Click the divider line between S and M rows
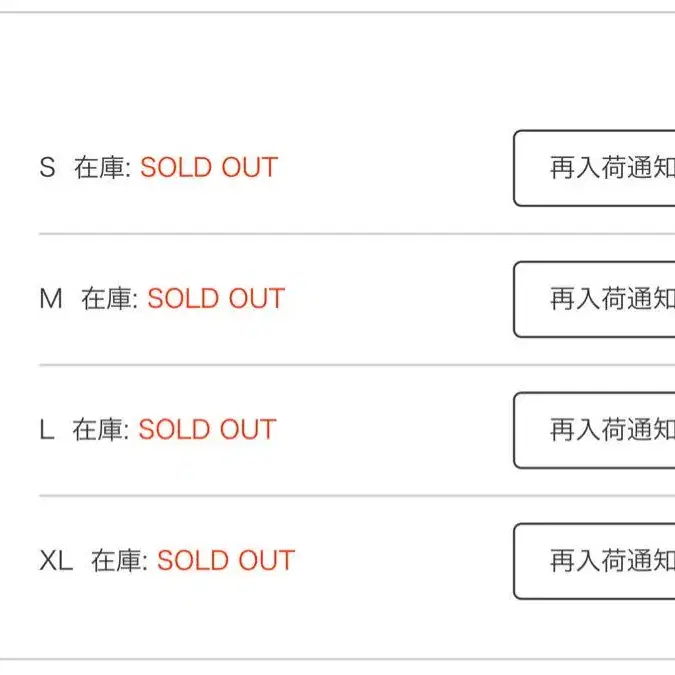 (x=270, y=234)
